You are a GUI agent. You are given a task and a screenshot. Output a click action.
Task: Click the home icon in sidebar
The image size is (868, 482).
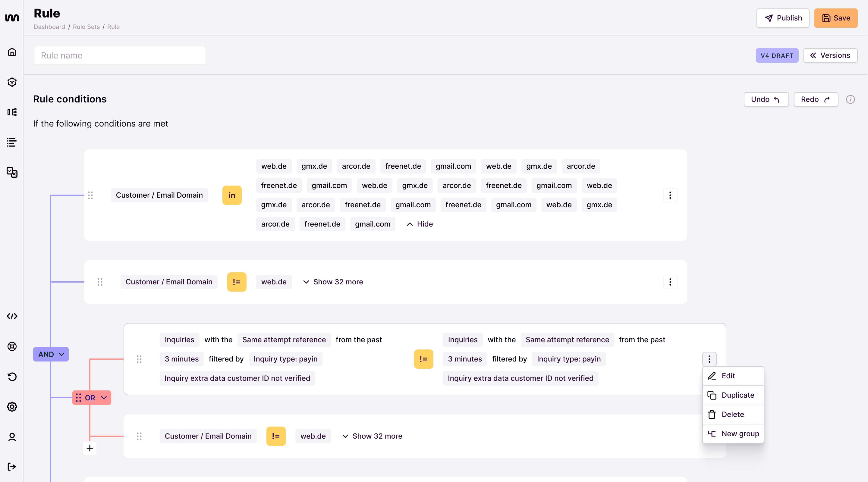(x=12, y=52)
